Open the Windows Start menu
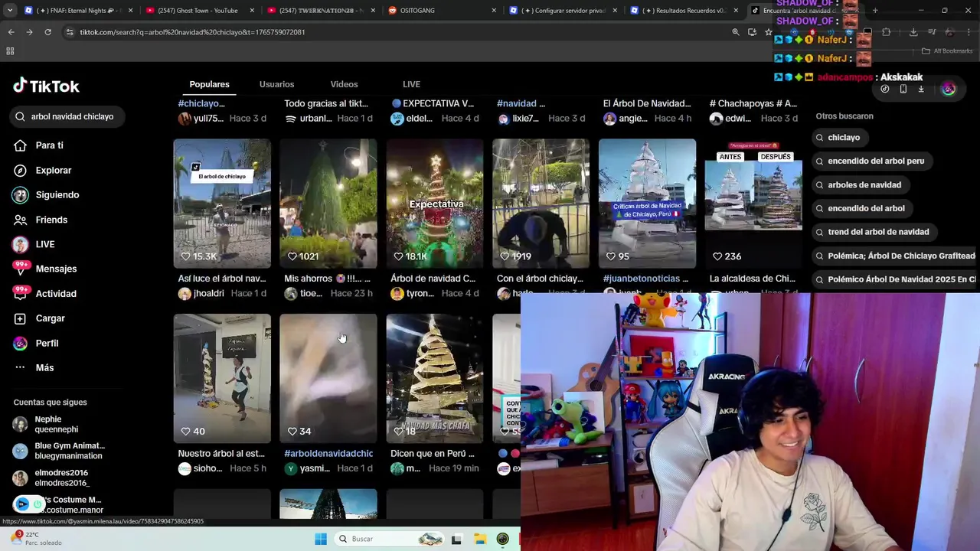Viewport: 980px width, 551px height. [x=321, y=539]
